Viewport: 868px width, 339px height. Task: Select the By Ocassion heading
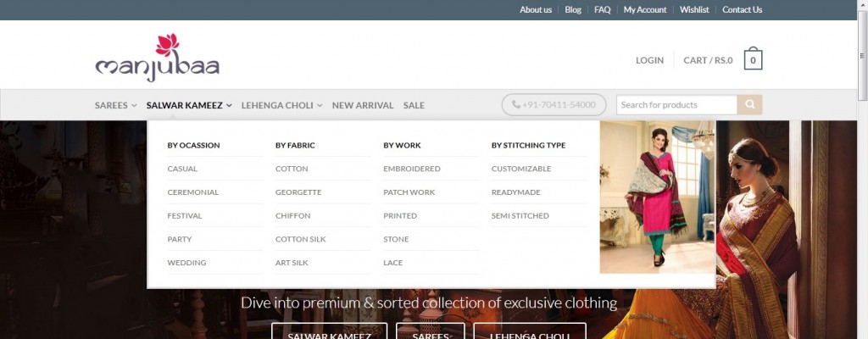[x=193, y=145]
